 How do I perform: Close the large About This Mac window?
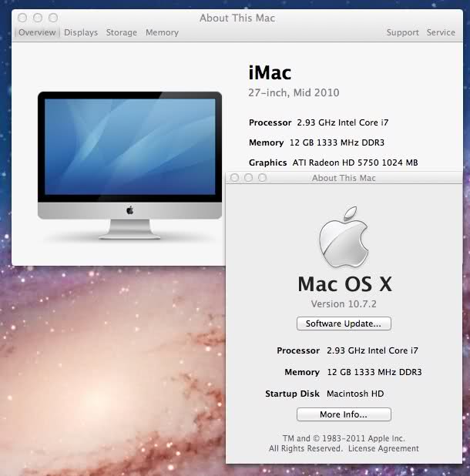coord(22,18)
